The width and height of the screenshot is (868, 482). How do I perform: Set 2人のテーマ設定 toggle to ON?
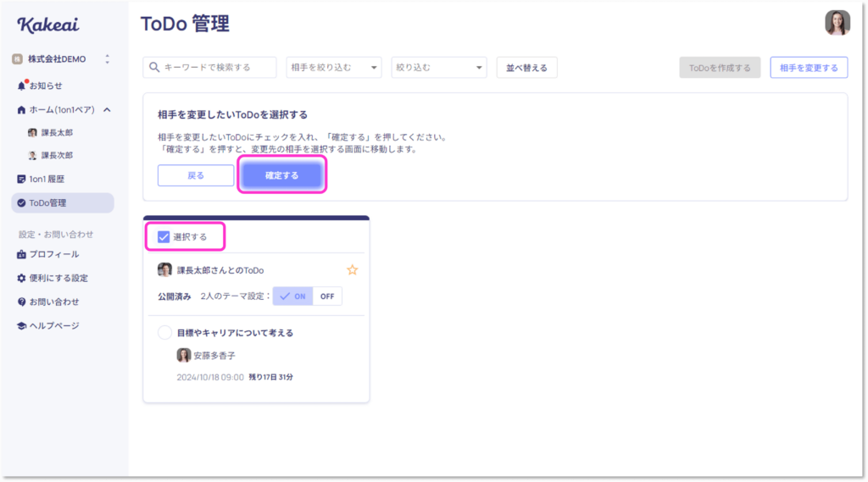click(x=292, y=296)
